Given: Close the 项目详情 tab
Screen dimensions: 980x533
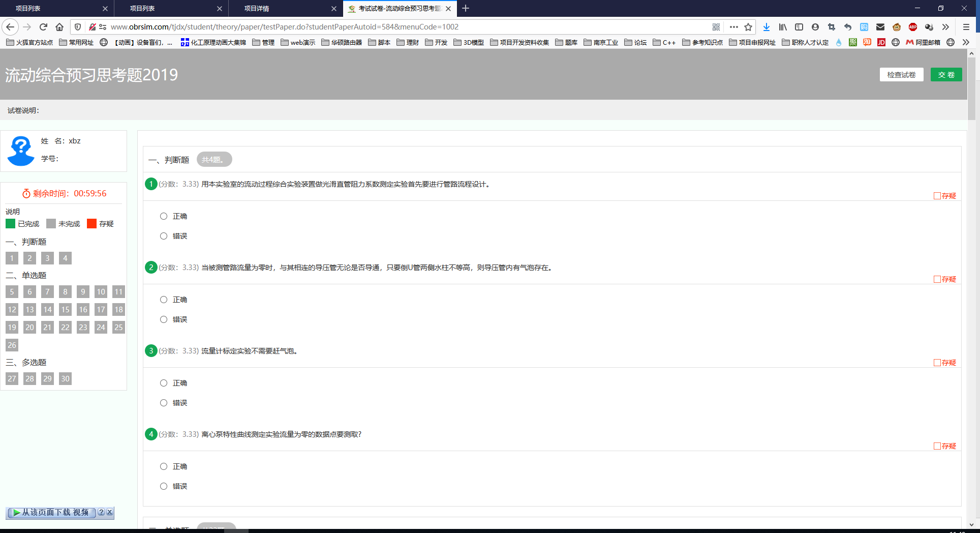Looking at the screenshot, I should (334, 9).
